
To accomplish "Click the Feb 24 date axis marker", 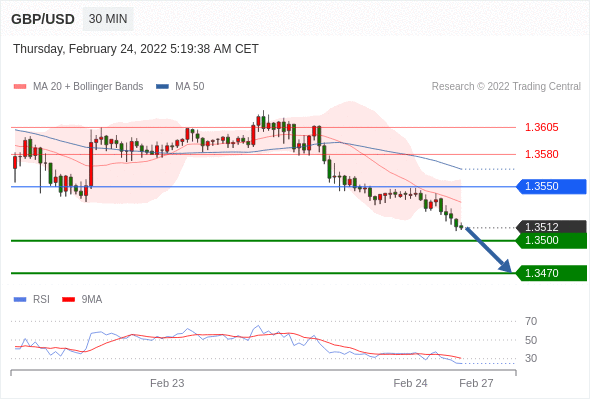I will [410, 383].
